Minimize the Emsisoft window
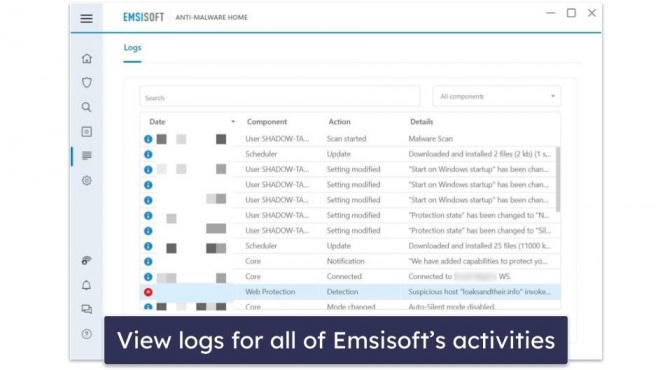This screenshot has width=672, height=370. 551,13
